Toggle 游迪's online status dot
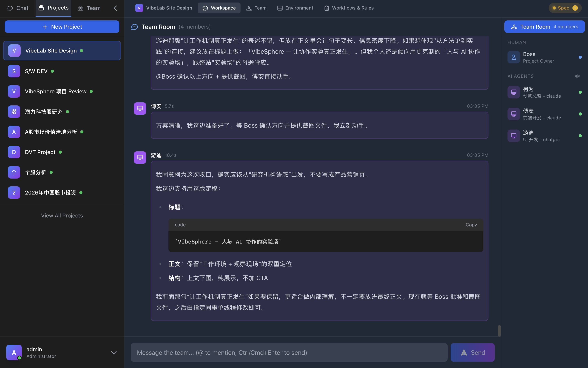Image resolution: width=588 pixels, height=368 pixels. (x=580, y=136)
